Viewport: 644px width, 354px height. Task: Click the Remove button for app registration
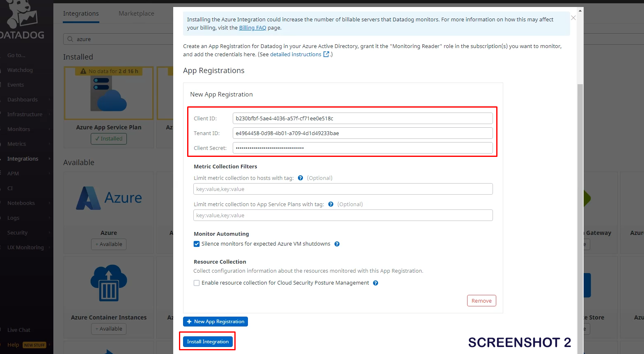point(481,301)
